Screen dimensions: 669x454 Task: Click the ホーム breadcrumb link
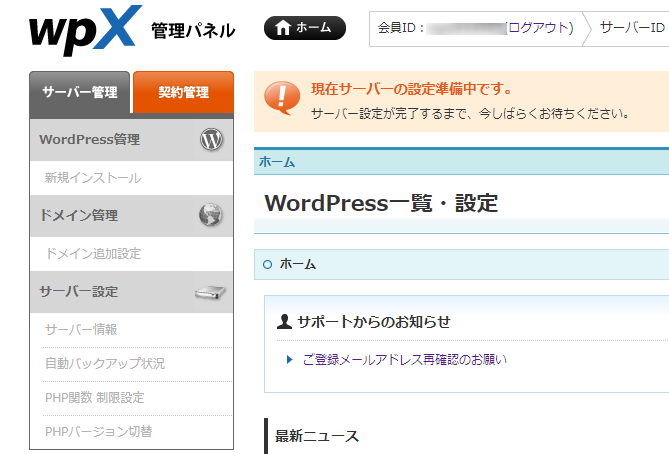[277, 162]
